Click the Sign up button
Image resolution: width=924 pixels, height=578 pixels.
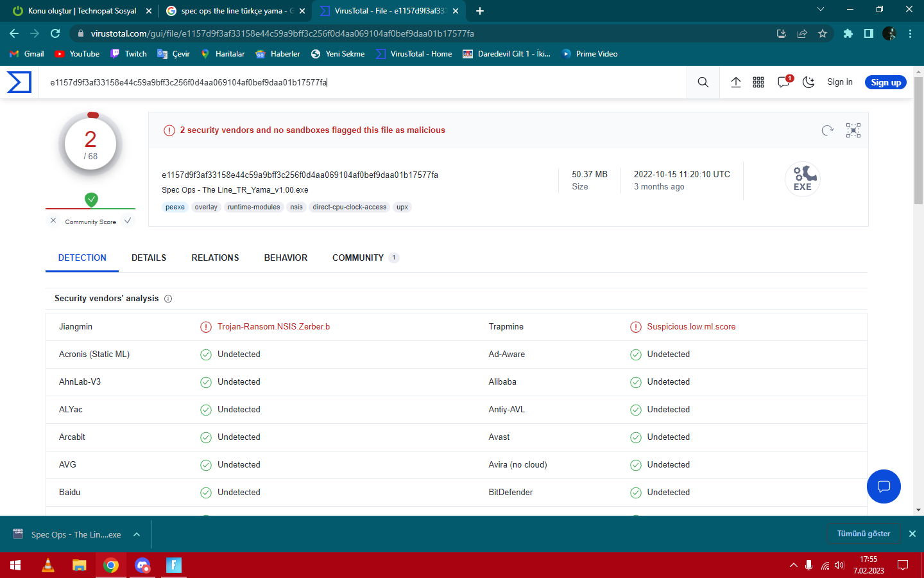[x=886, y=82]
